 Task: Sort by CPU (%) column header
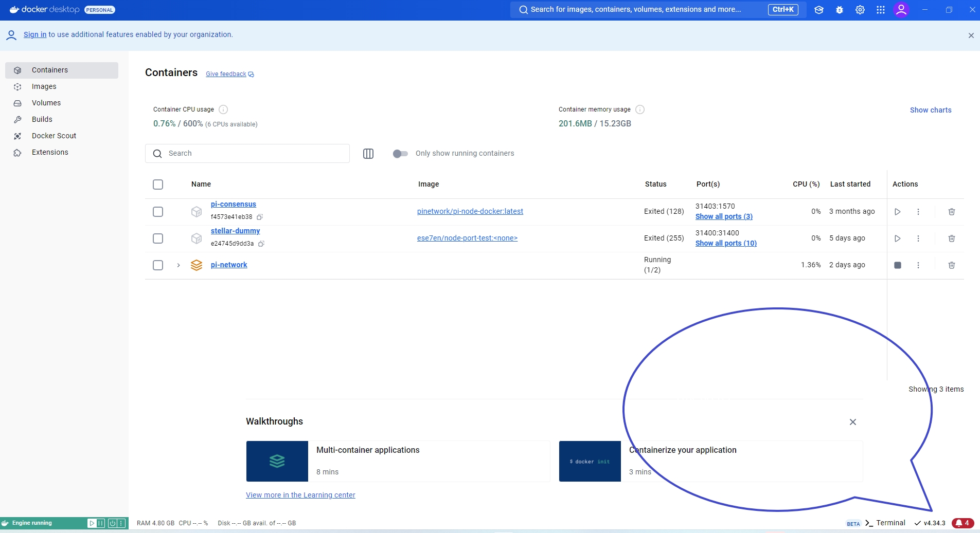[x=806, y=185]
